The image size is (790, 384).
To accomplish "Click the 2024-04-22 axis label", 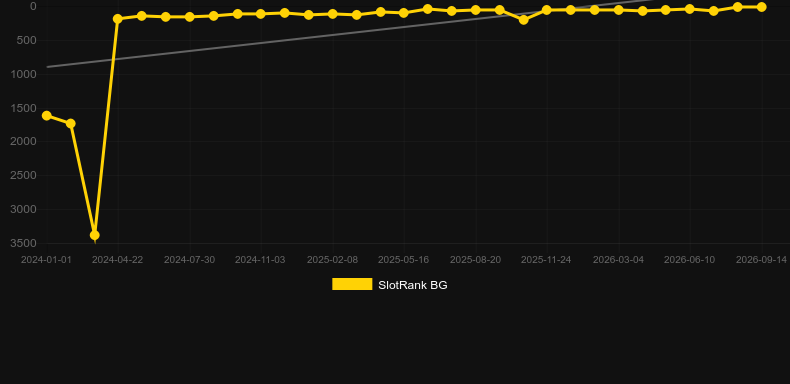I will (117, 260).
